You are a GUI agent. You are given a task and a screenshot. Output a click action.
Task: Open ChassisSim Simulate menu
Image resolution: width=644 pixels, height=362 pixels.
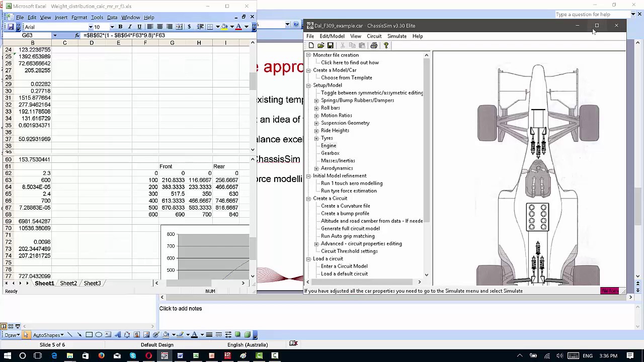[x=396, y=36]
